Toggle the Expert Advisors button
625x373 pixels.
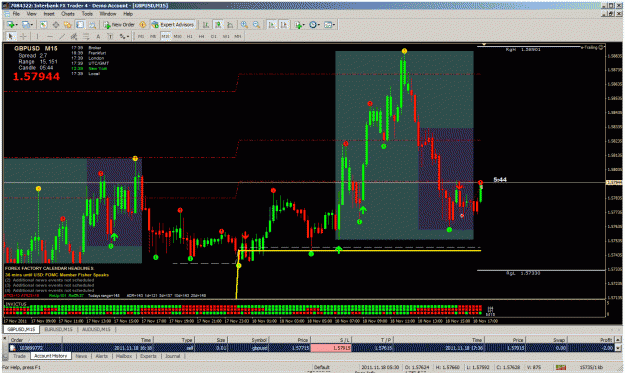[x=173, y=25]
